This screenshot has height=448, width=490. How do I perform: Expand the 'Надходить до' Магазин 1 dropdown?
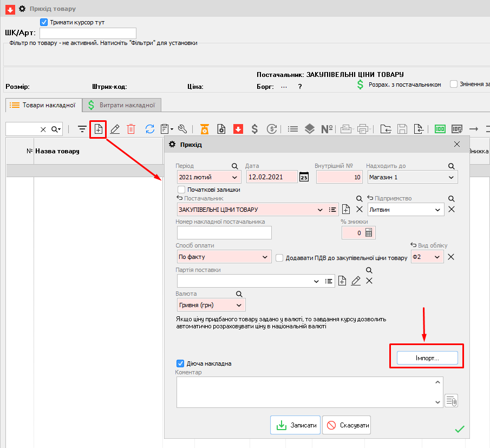[x=451, y=177]
